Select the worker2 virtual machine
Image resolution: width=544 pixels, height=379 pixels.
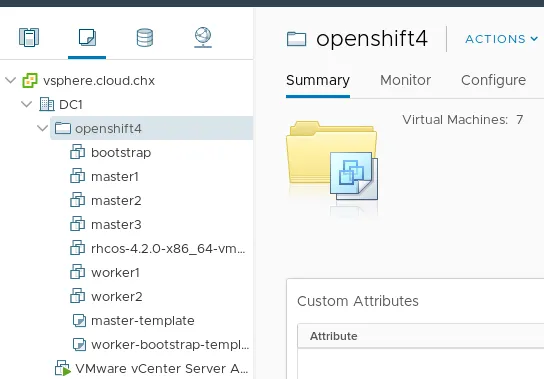pos(117,296)
